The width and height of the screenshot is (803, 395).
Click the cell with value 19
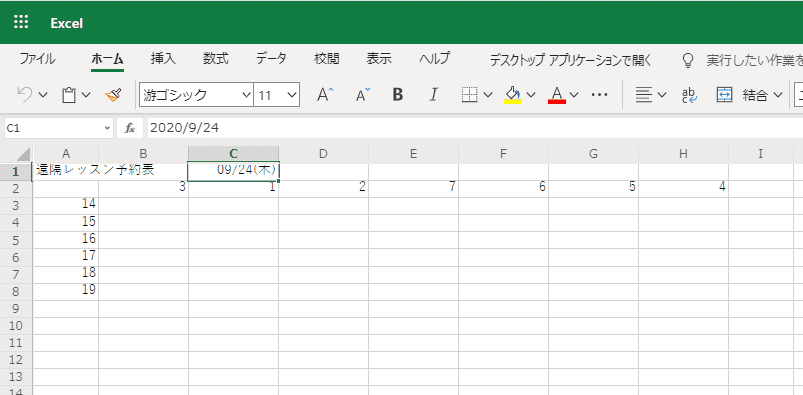tap(66, 292)
